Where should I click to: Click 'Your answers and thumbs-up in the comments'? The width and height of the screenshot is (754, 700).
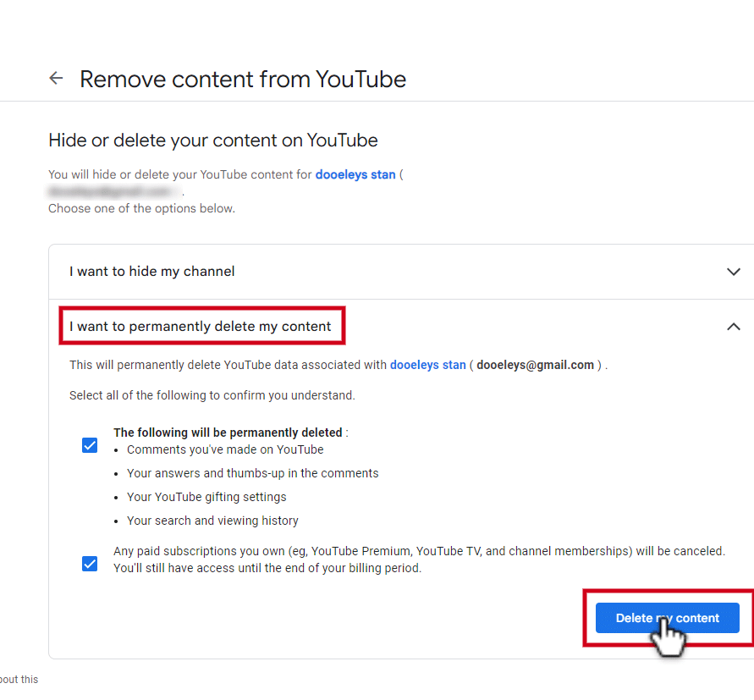(252, 473)
